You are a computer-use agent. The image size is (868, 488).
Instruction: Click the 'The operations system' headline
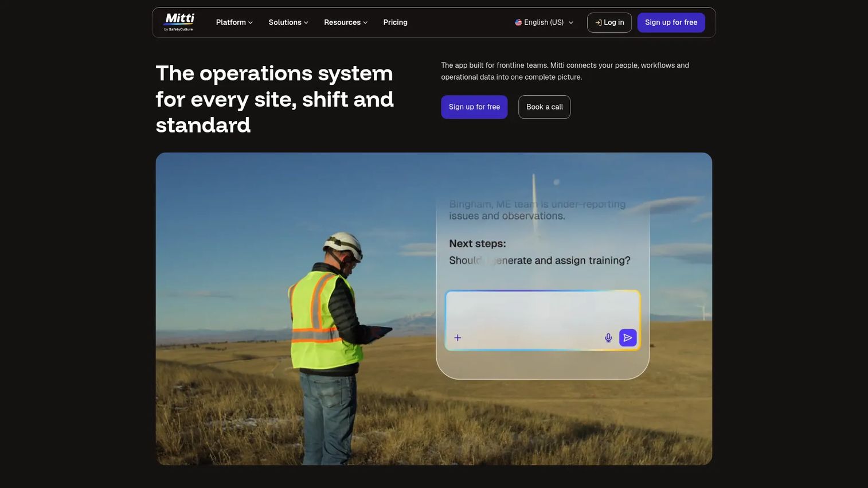pos(275,99)
